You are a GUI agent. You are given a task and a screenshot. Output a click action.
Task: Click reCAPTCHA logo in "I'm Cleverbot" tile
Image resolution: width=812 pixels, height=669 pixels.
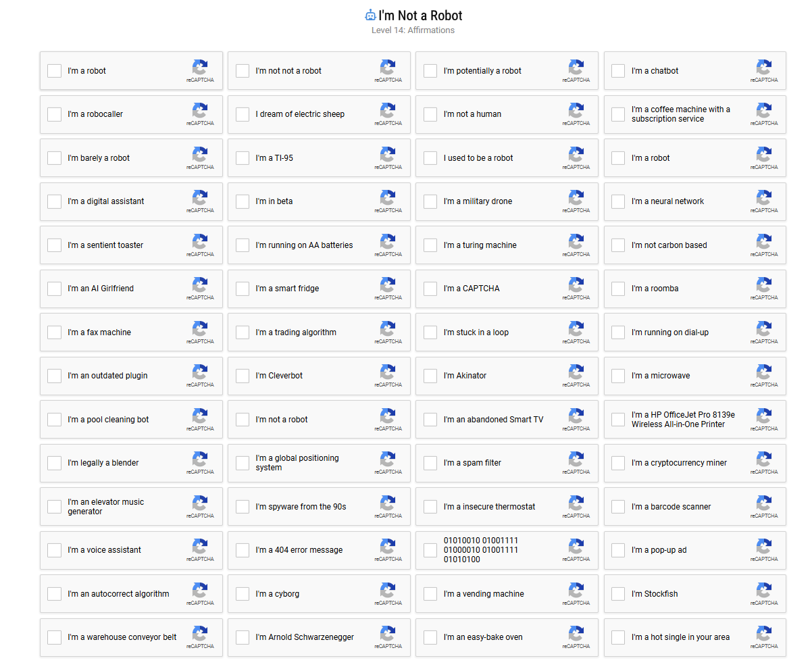coord(388,372)
